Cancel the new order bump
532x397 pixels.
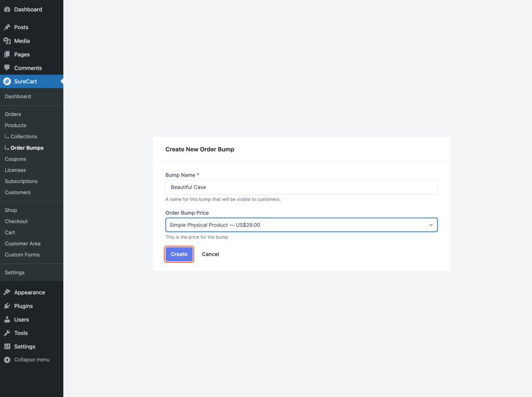click(210, 254)
